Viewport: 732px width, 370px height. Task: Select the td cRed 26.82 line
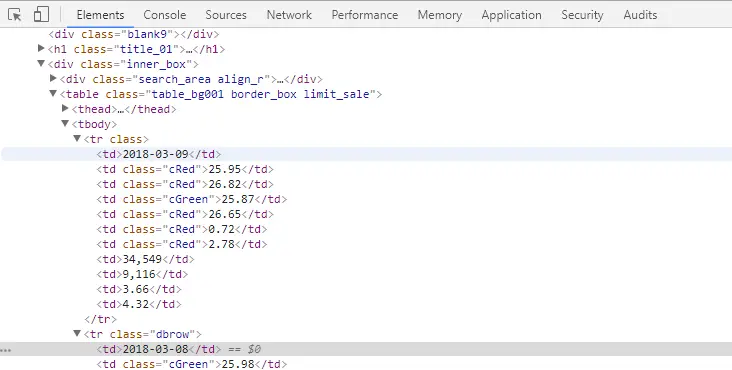click(185, 184)
